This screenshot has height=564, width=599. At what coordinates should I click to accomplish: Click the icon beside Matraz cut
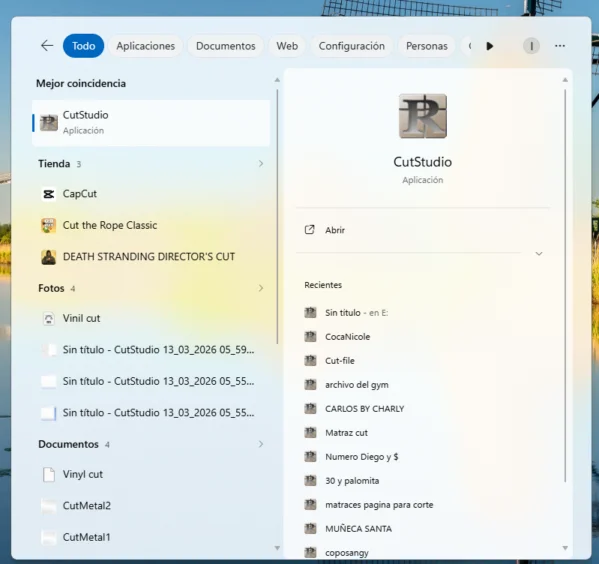pos(310,433)
